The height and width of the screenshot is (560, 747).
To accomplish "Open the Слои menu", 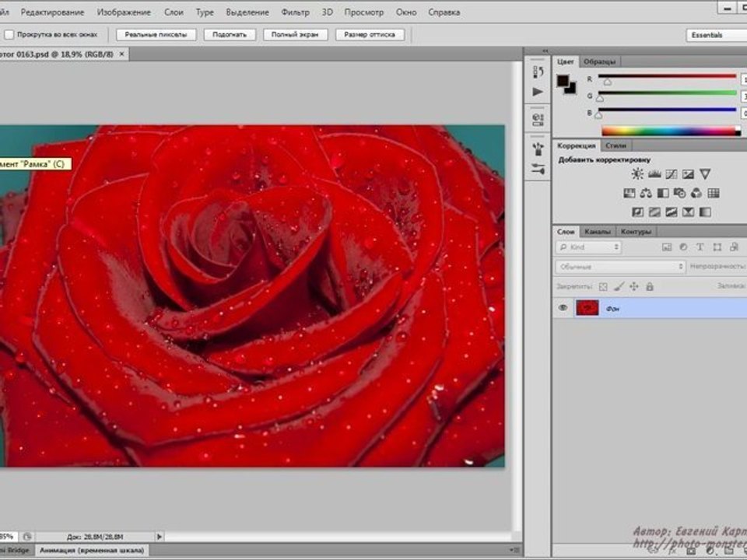I will point(174,12).
